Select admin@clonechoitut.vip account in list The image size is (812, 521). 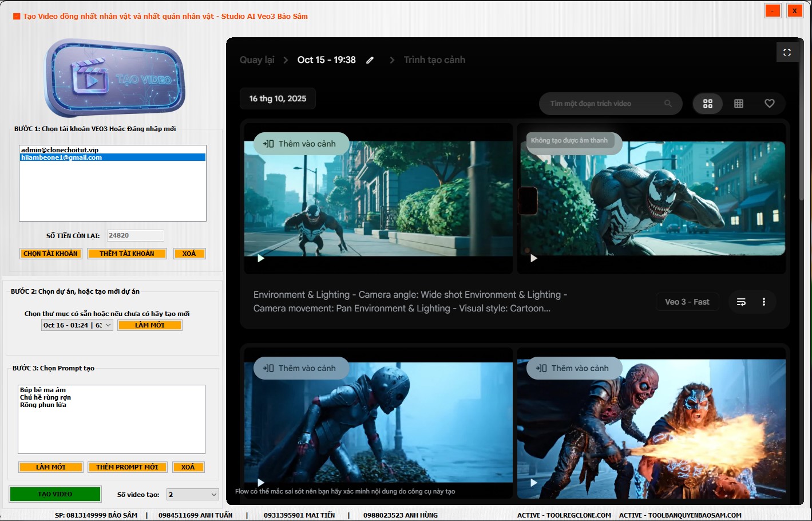[x=60, y=150]
